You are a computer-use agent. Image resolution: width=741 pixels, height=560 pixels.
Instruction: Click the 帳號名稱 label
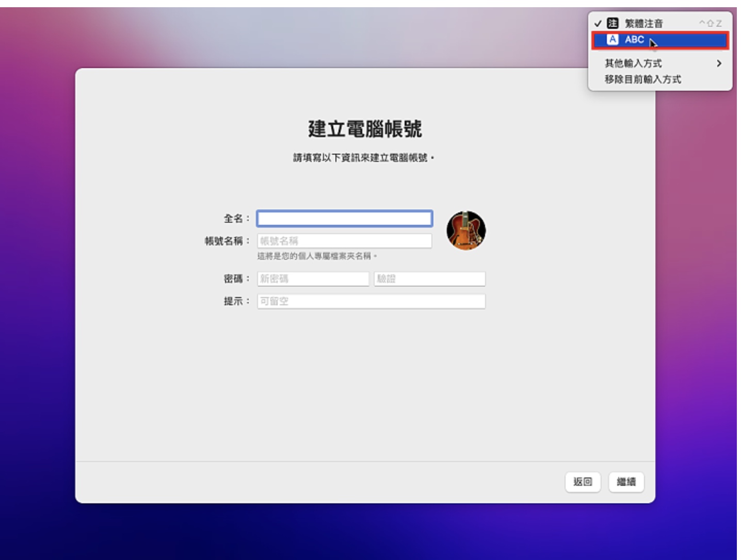228,241
